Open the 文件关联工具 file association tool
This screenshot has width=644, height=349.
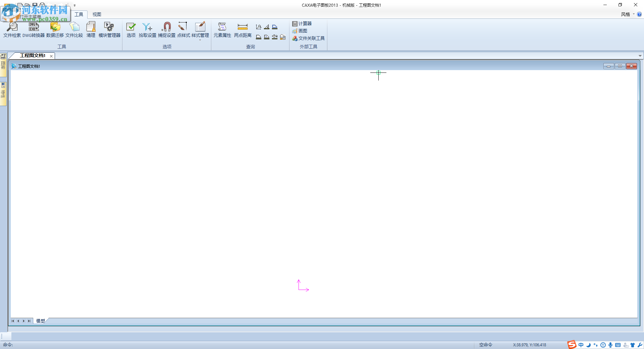(x=308, y=38)
